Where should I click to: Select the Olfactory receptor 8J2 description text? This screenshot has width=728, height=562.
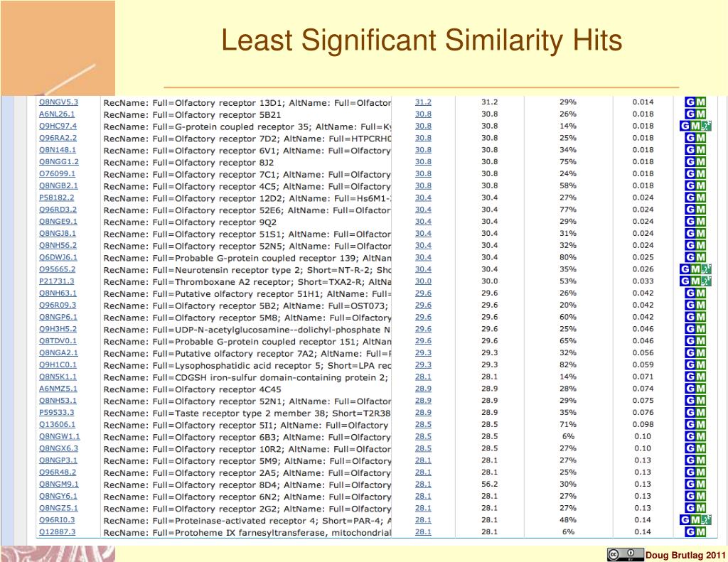(188, 163)
